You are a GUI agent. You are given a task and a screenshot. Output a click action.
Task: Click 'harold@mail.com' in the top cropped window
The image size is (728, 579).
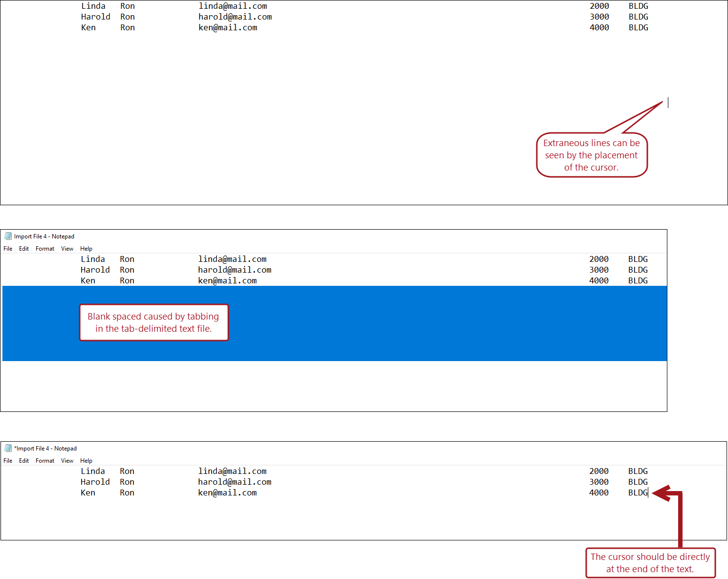click(235, 17)
